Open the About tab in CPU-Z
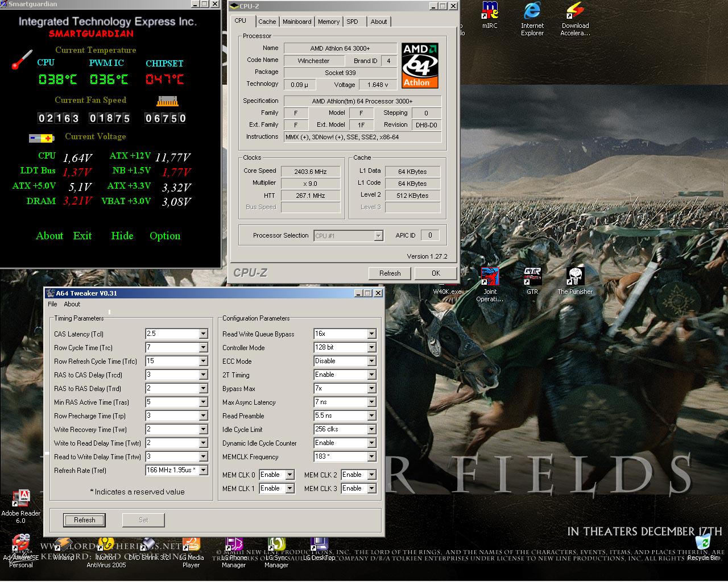The height and width of the screenshot is (582, 728). [379, 22]
